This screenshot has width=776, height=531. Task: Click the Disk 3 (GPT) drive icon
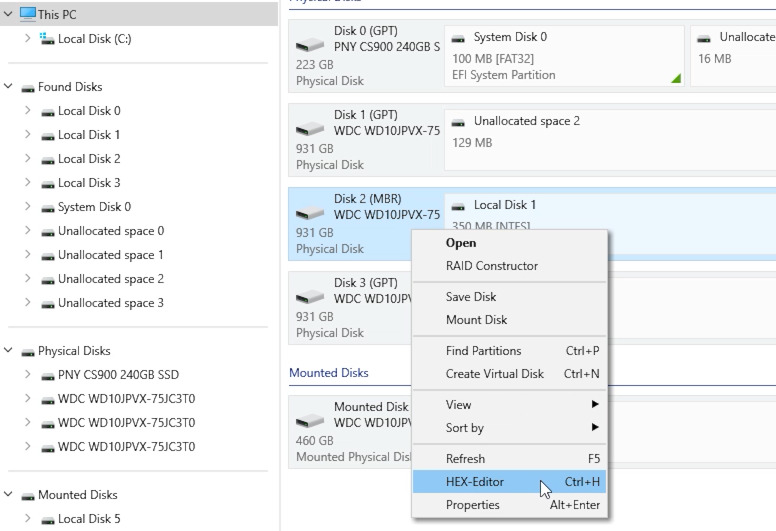click(x=310, y=297)
